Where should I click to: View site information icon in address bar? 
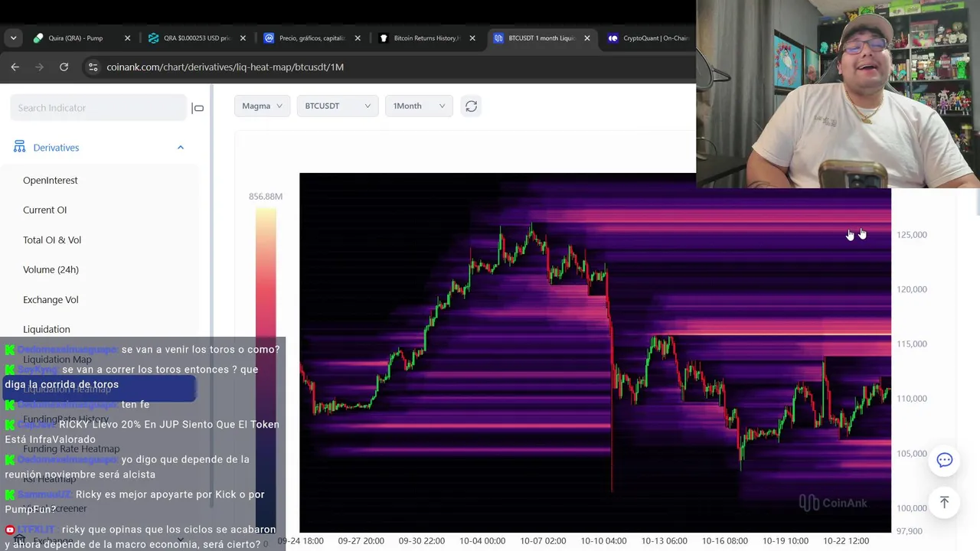tap(93, 67)
